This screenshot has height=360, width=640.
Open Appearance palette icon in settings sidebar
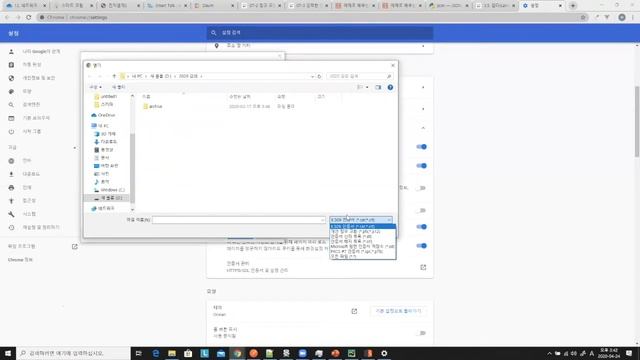(x=11, y=91)
